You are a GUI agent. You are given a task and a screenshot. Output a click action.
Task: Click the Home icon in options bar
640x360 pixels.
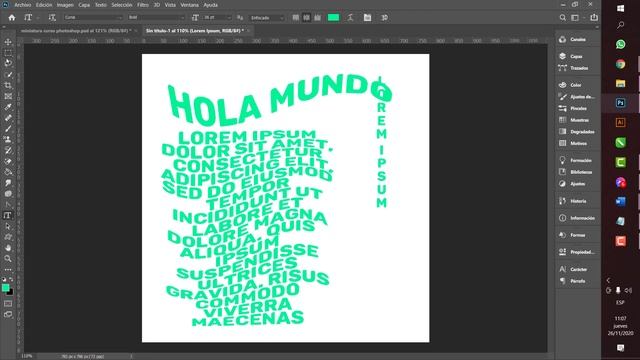pos(12,18)
